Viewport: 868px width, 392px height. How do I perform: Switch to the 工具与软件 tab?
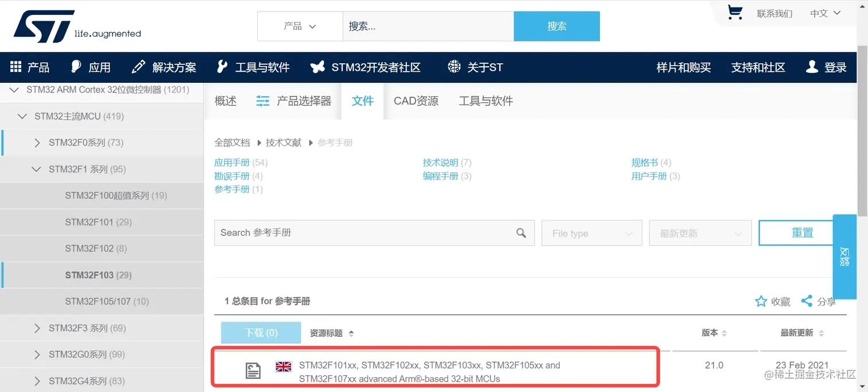486,101
